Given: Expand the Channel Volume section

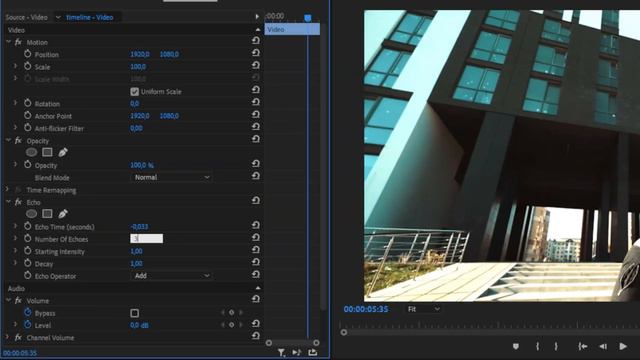Looking at the screenshot, I should 7,337.
